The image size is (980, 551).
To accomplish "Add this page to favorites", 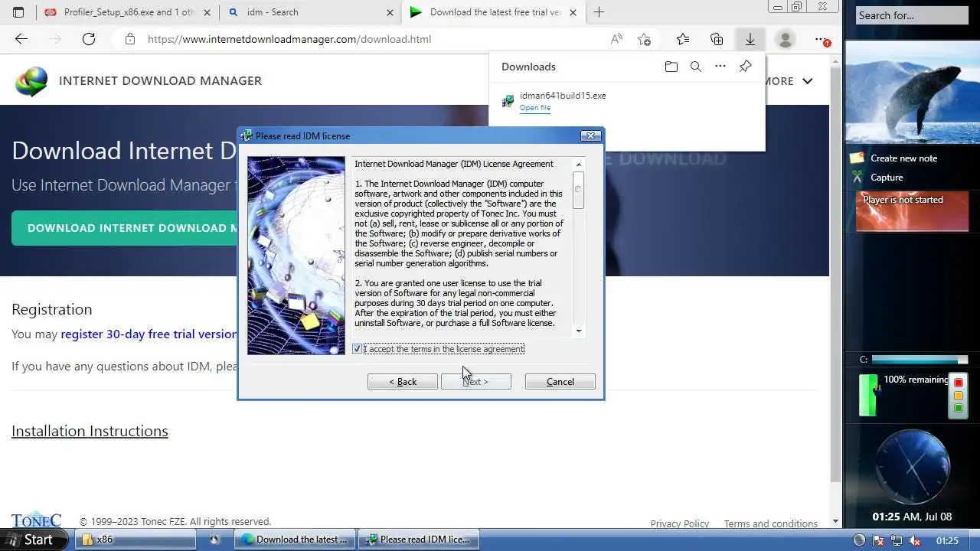I will click(645, 39).
